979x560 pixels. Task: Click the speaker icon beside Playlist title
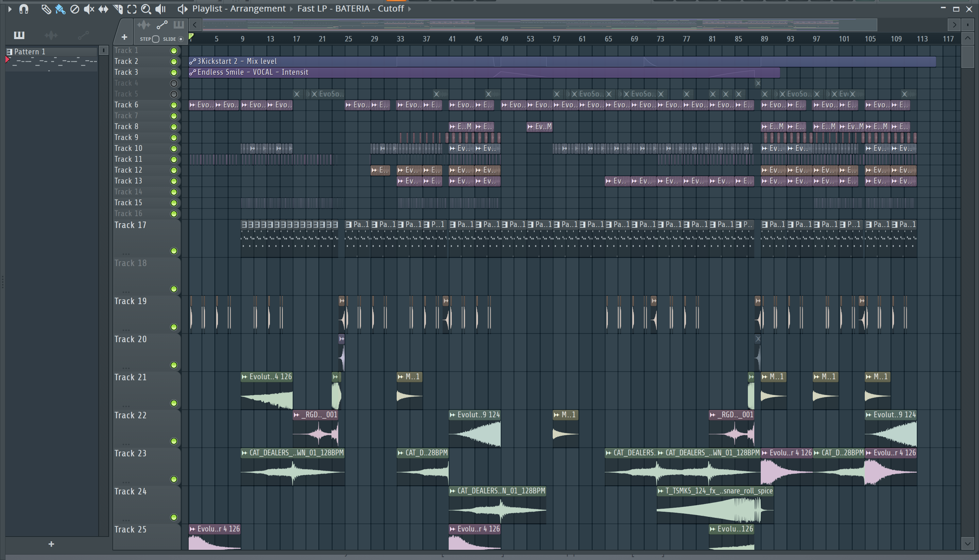coord(182,9)
